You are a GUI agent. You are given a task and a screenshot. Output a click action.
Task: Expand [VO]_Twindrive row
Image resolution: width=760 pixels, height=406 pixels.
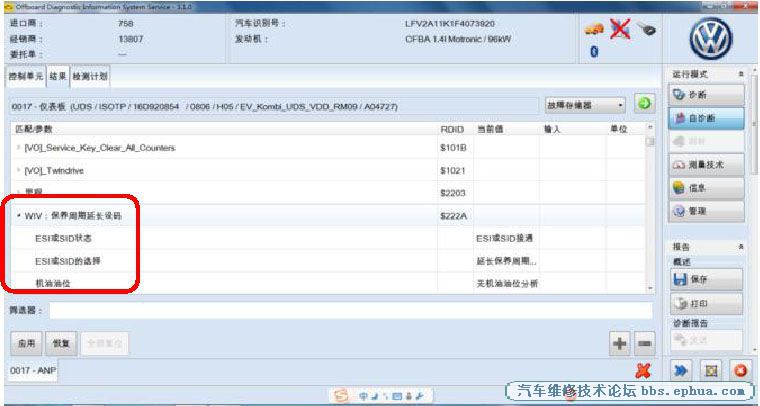(x=18, y=171)
